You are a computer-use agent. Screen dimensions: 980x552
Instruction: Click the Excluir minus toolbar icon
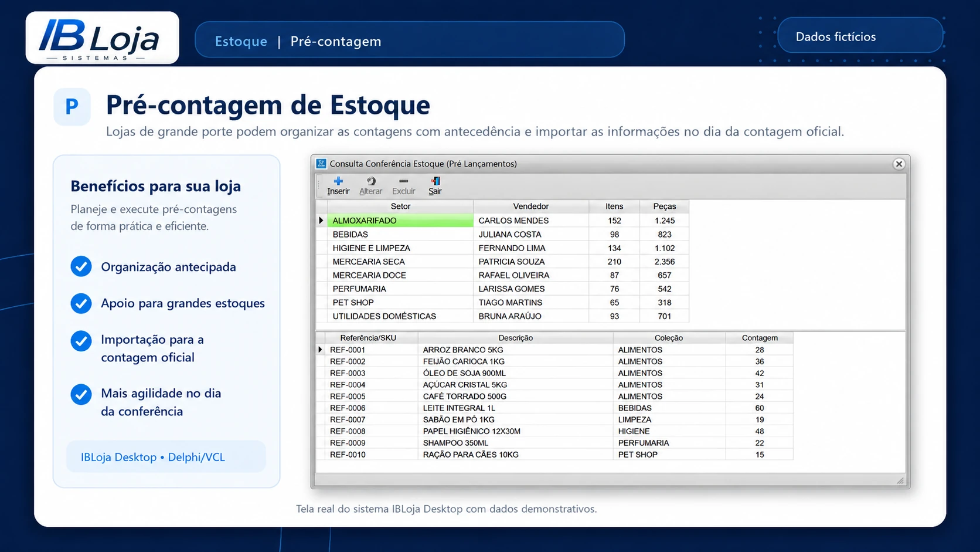point(403,181)
